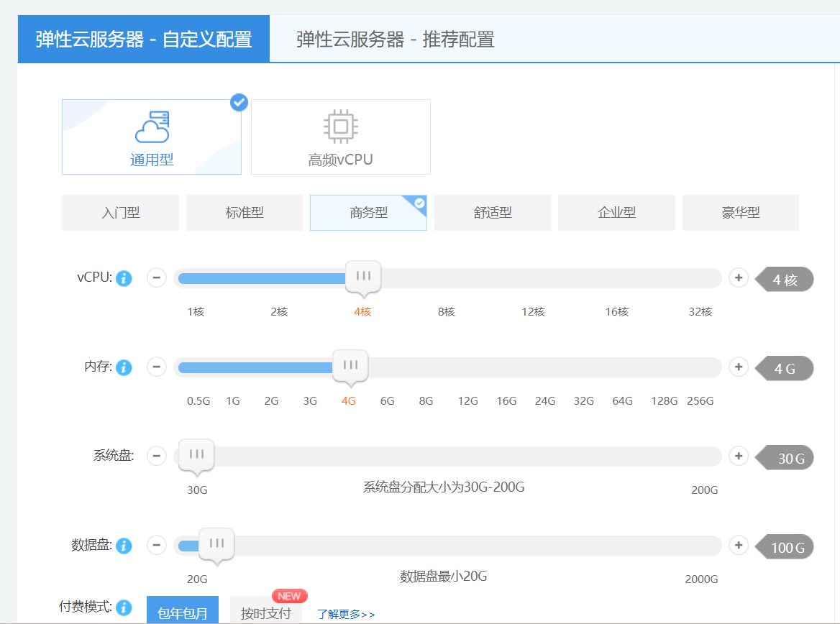Open the 了解更多>> link
The width and height of the screenshot is (840, 624).
click(x=346, y=614)
